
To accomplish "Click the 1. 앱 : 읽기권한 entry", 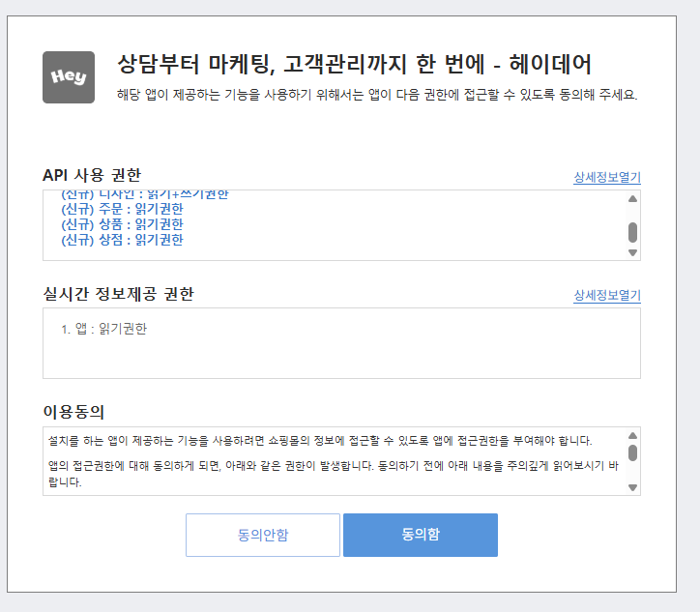I will 104,329.
